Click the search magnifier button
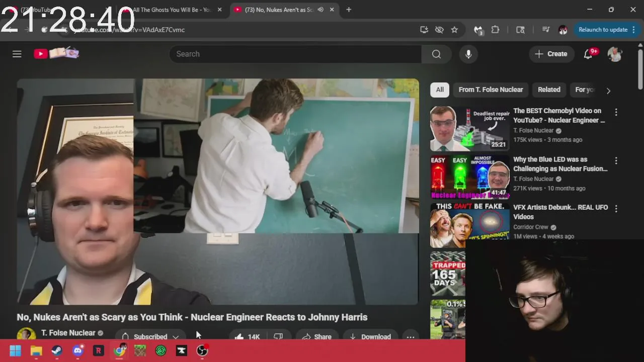644x362 pixels. (x=436, y=54)
